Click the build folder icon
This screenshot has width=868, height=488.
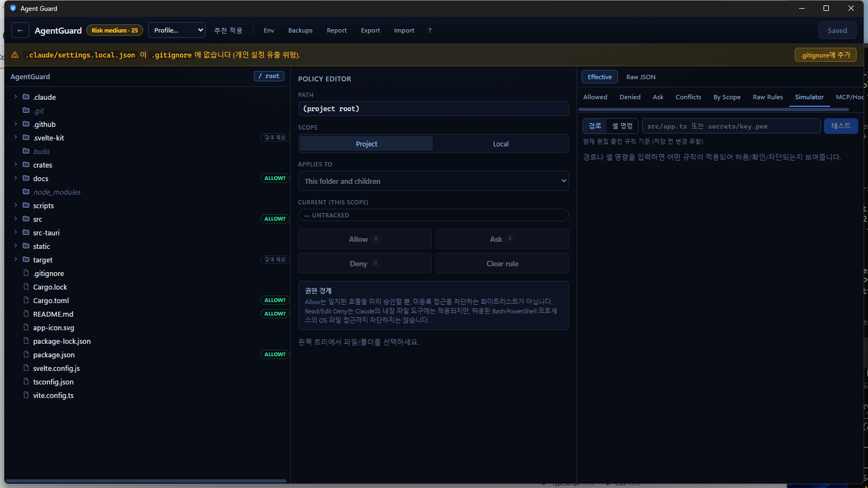click(26, 151)
